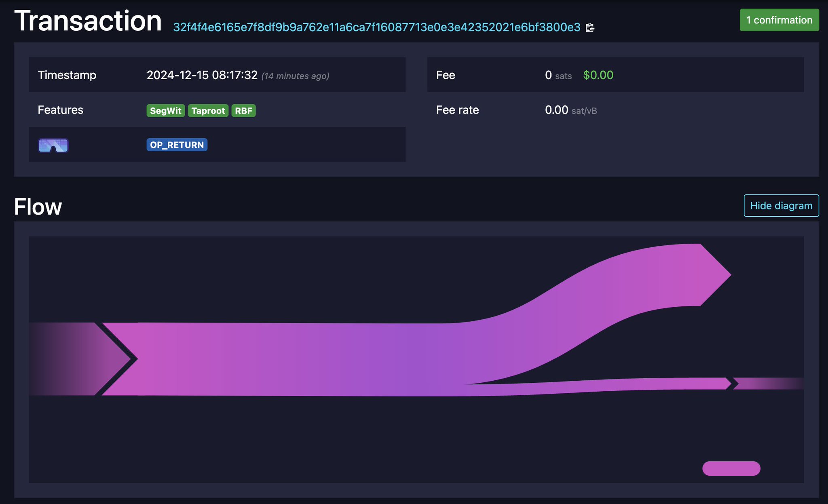The image size is (828, 504).
Task: Select the Taproot feature badge
Action: pos(208,110)
